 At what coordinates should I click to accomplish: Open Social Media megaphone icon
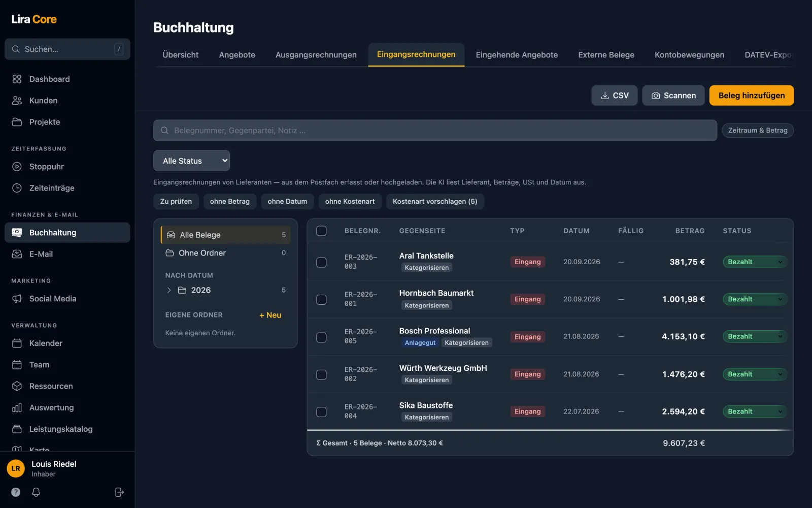coord(17,299)
